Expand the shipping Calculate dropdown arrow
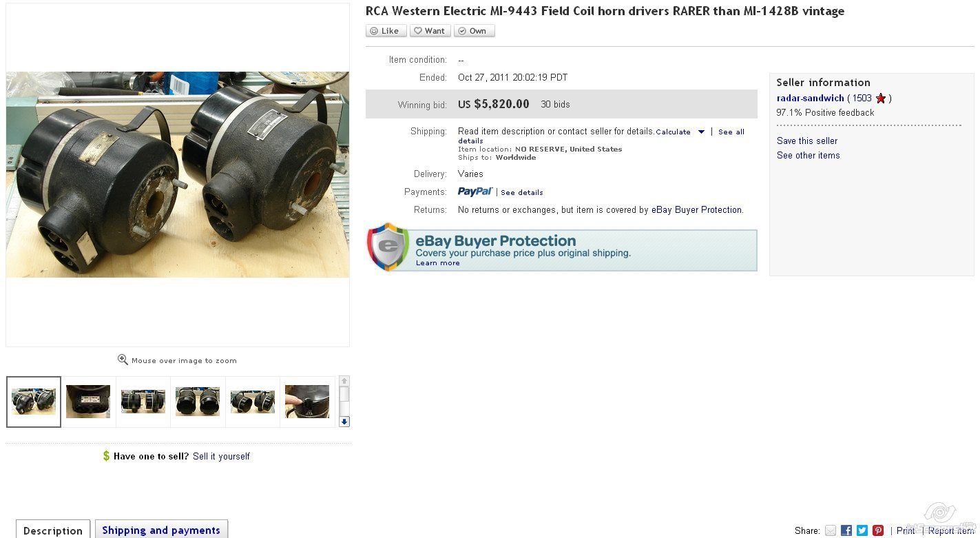 tap(701, 132)
